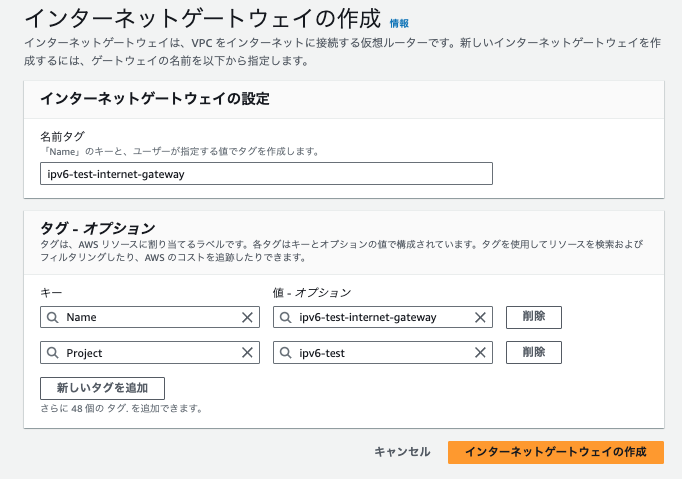Delete the Name tag row
Image resolution: width=682 pixels, height=479 pixels.
[x=534, y=317]
